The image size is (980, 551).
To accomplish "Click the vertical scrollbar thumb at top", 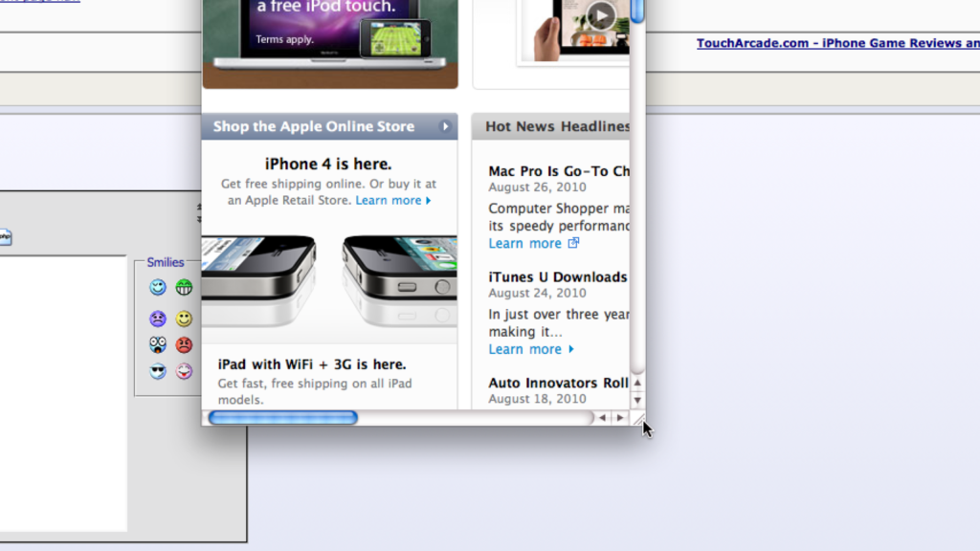I will [x=637, y=11].
